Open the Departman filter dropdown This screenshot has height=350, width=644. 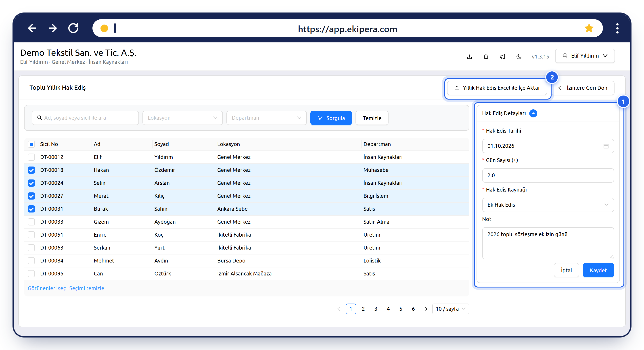[266, 118]
